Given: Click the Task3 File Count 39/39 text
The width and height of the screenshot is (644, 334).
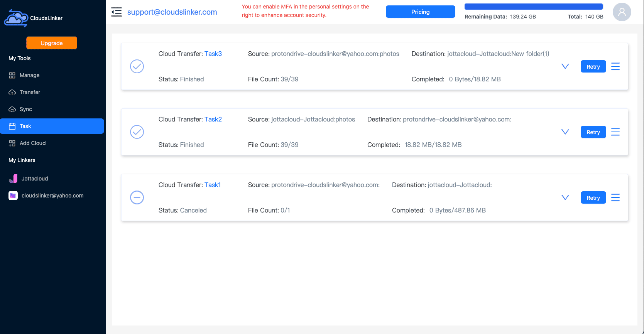Looking at the screenshot, I should 273,79.
